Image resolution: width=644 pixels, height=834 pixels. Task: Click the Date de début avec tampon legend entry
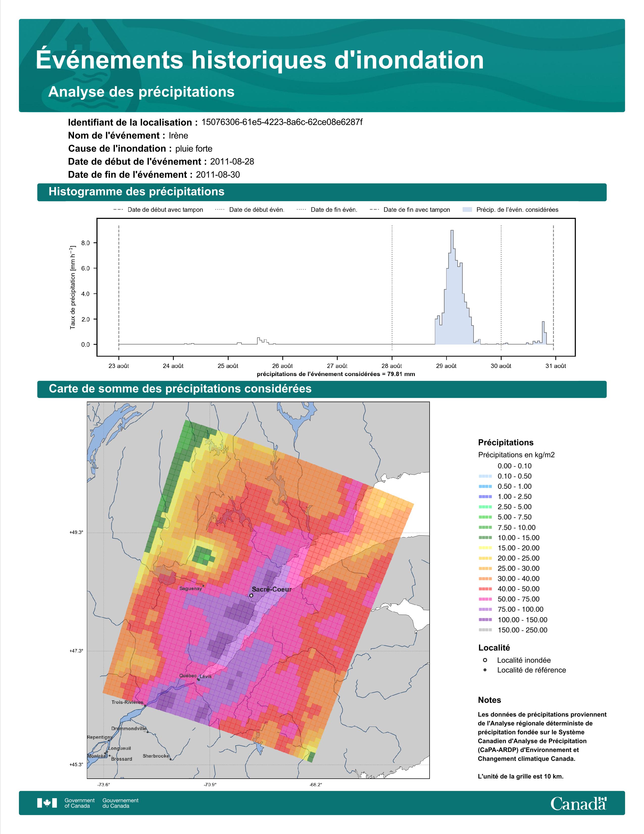click(158, 210)
